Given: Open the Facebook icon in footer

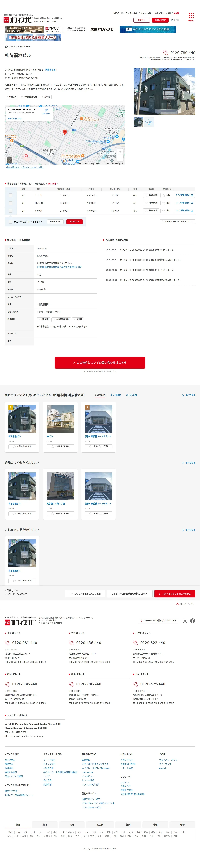Looking at the screenshot, I should (x=193, y=621).
